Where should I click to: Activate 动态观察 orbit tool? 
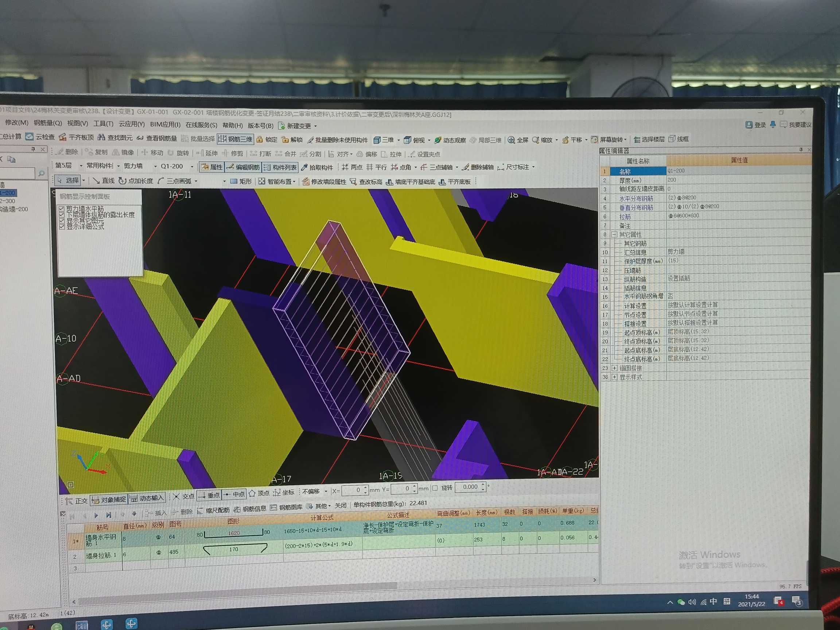tap(450, 140)
